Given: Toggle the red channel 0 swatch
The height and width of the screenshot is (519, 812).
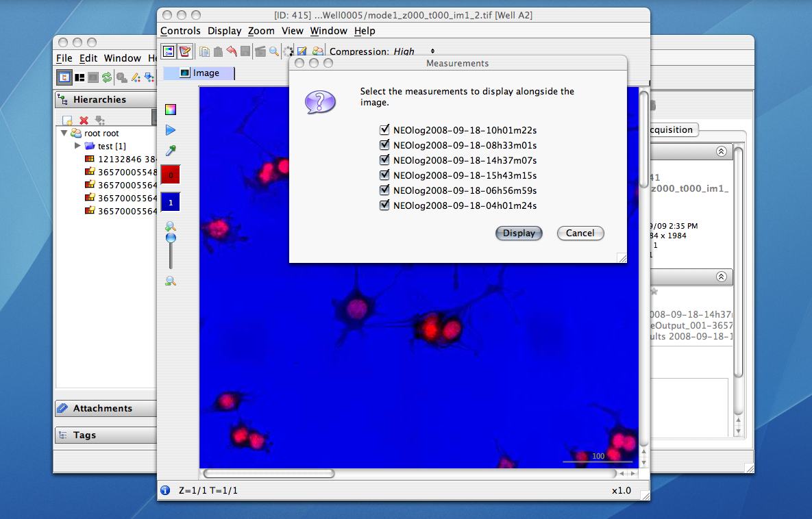Looking at the screenshot, I should pos(171,175).
